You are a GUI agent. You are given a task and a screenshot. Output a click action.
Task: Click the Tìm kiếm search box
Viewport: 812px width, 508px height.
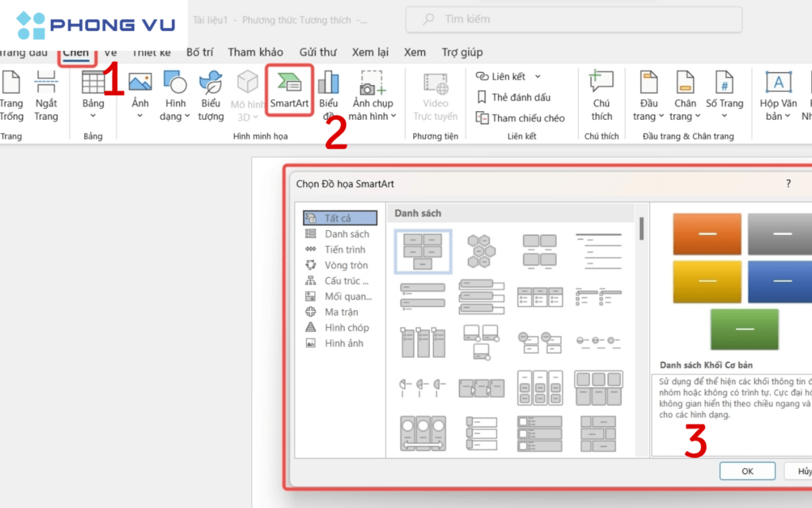coord(573,19)
